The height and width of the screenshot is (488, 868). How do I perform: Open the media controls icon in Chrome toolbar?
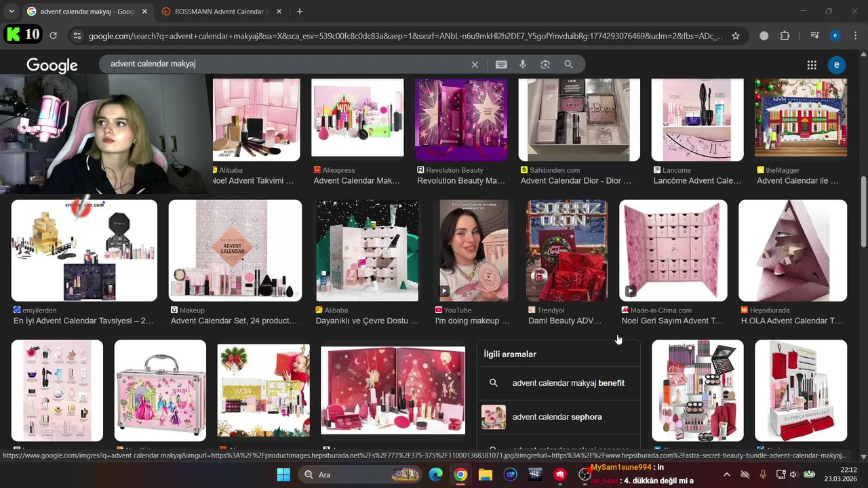[x=814, y=36]
